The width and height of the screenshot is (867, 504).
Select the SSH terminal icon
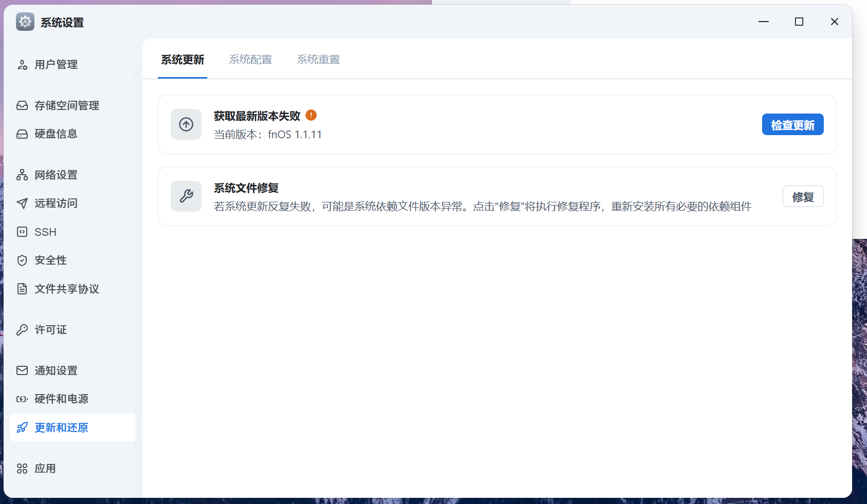22,232
